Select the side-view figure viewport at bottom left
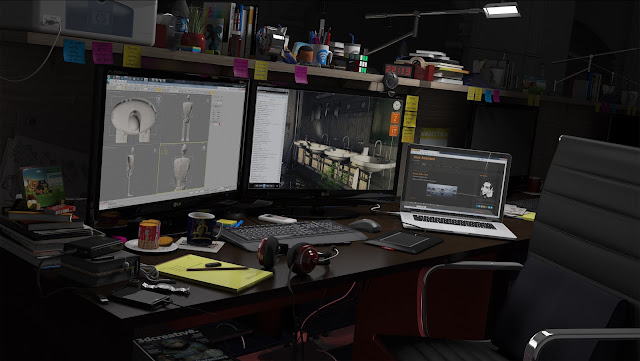Screen dimensions: 640x361 pos(130,171)
